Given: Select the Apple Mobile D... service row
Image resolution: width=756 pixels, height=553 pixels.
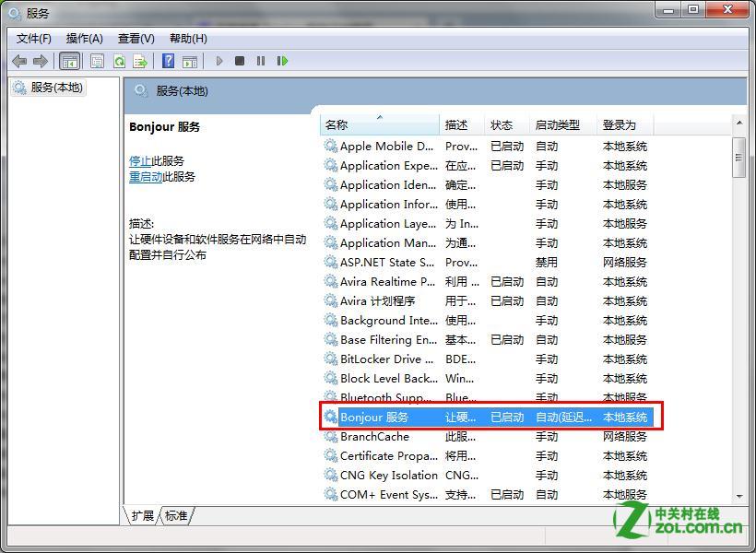Looking at the screenshot, I should tap(487, 147).
